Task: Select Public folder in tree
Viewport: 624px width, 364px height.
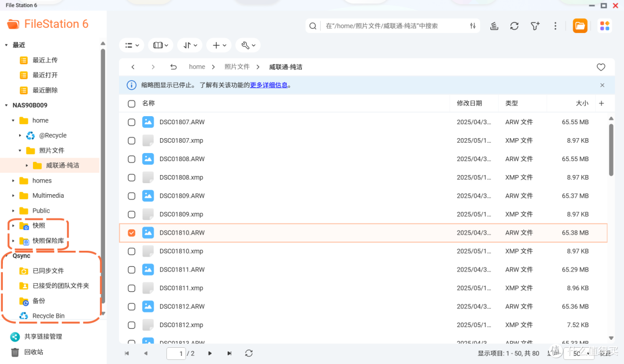Action: click(41, 211)
